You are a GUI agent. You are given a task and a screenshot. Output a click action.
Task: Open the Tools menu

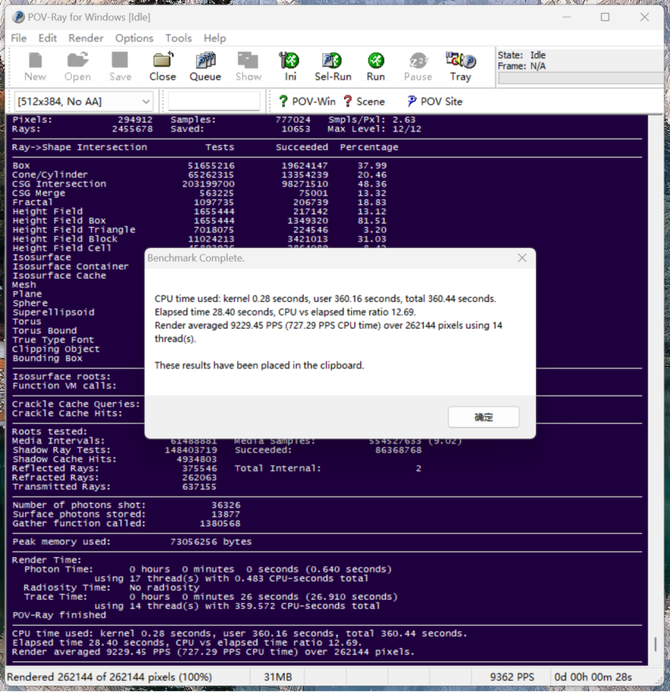tap(178, 38)
